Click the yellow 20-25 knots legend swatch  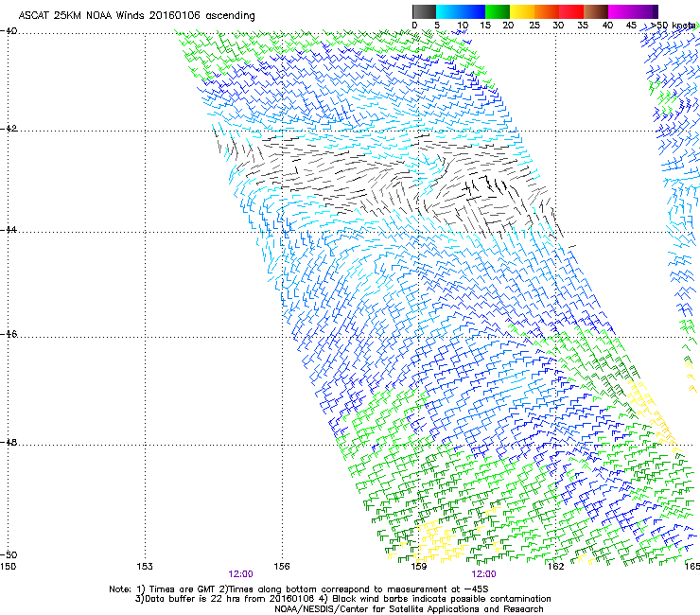(x=522, y=11)
